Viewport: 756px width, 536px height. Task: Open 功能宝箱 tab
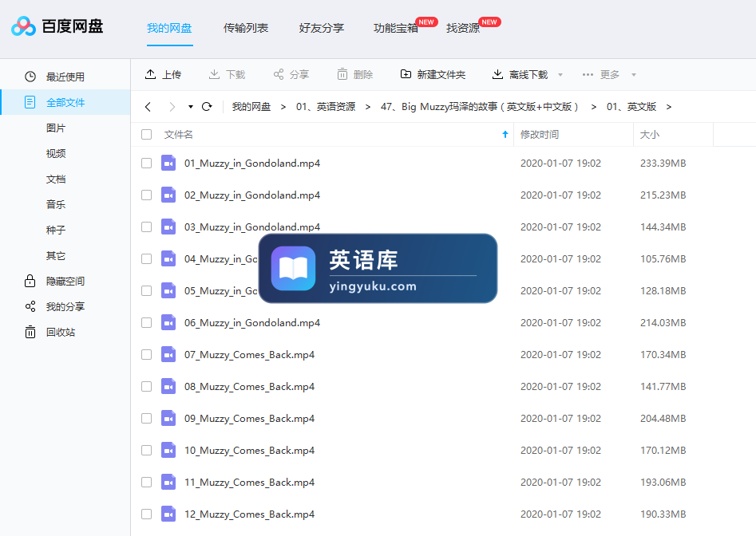396,28
